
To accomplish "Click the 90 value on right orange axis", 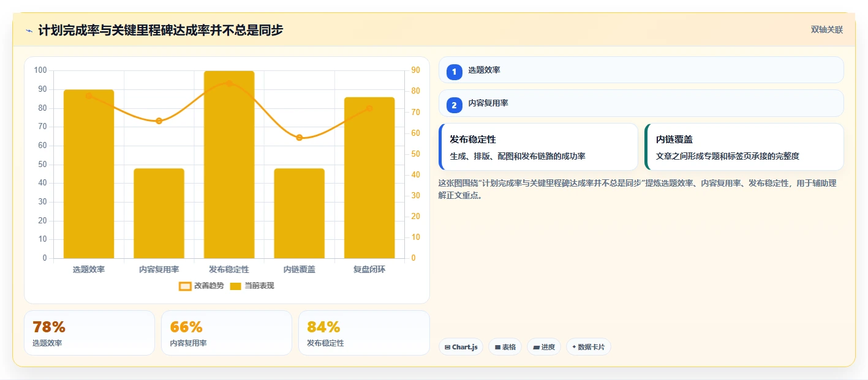I will tap(415, 70).
